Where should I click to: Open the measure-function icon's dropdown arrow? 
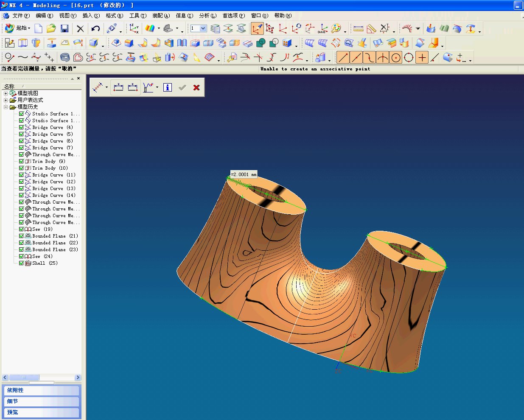tap(157, 87)
